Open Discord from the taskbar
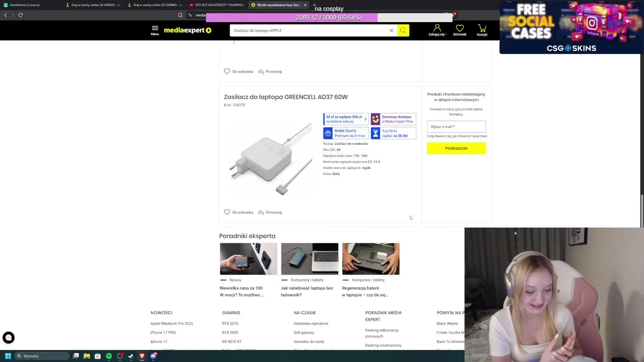Screen dimensions: 644x362 tap(153, 356)
